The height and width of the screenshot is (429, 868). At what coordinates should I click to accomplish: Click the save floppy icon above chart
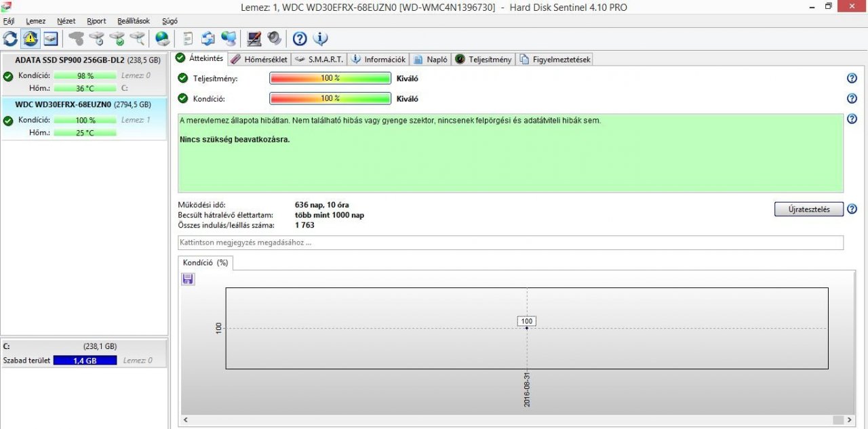[x=188, y=279]
